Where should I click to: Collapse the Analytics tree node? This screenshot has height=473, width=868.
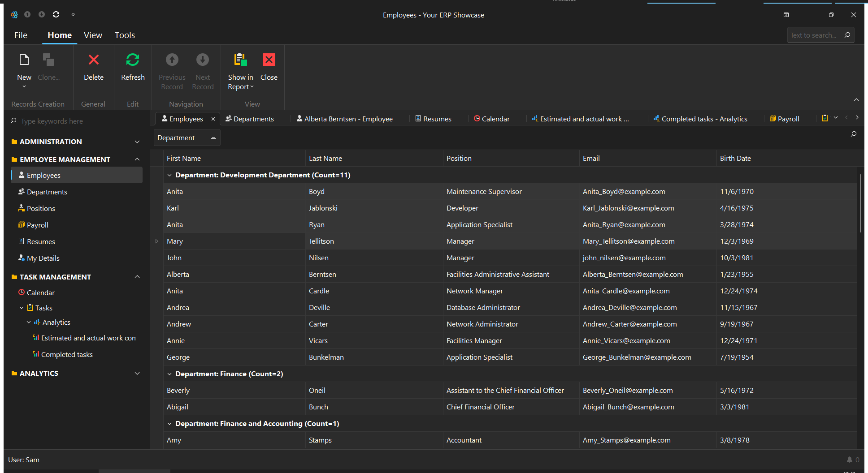coord(29,322)
